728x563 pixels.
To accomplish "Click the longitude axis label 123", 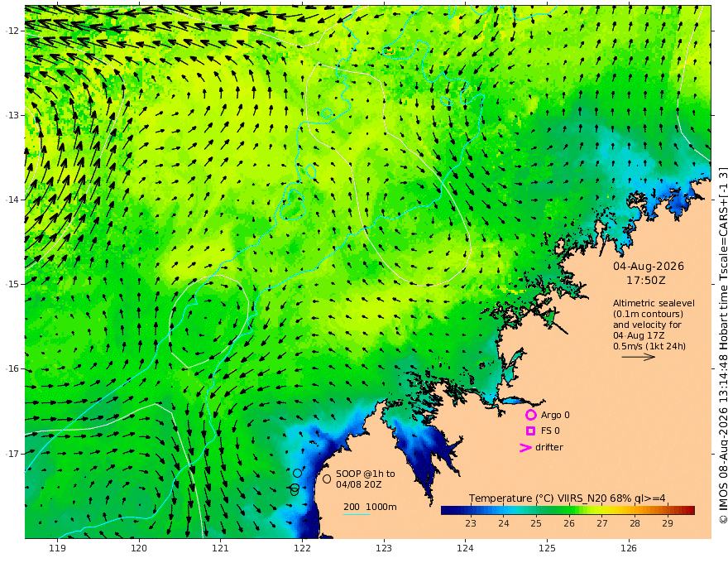I will [x=384, y=549].
